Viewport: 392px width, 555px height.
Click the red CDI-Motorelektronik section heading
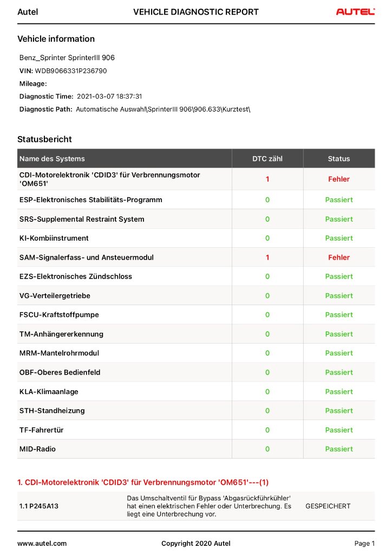pos(143,482)
